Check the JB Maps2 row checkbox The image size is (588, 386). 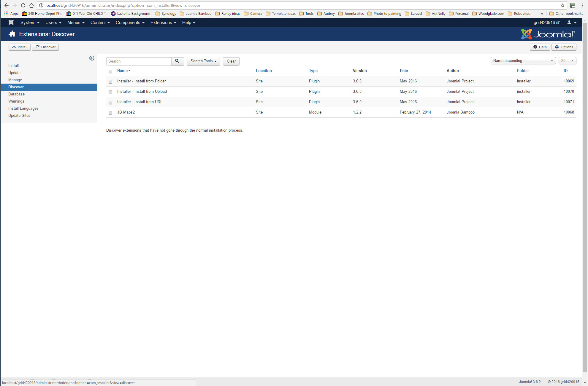pos(110,113)
